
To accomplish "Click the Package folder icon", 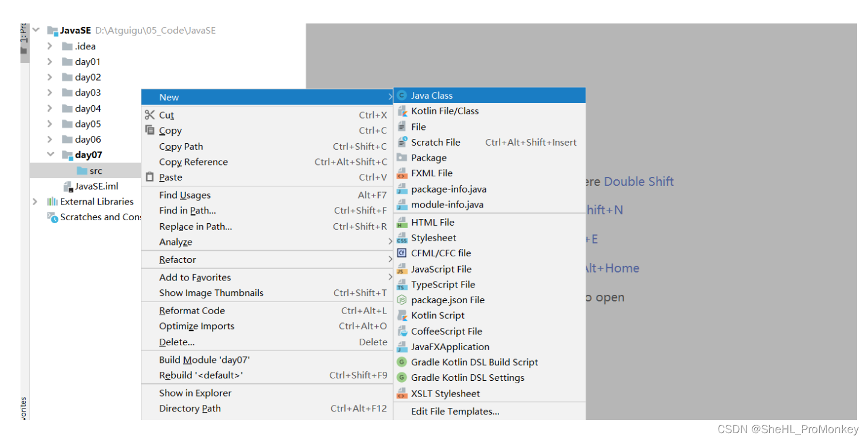I will coord(401,158).
